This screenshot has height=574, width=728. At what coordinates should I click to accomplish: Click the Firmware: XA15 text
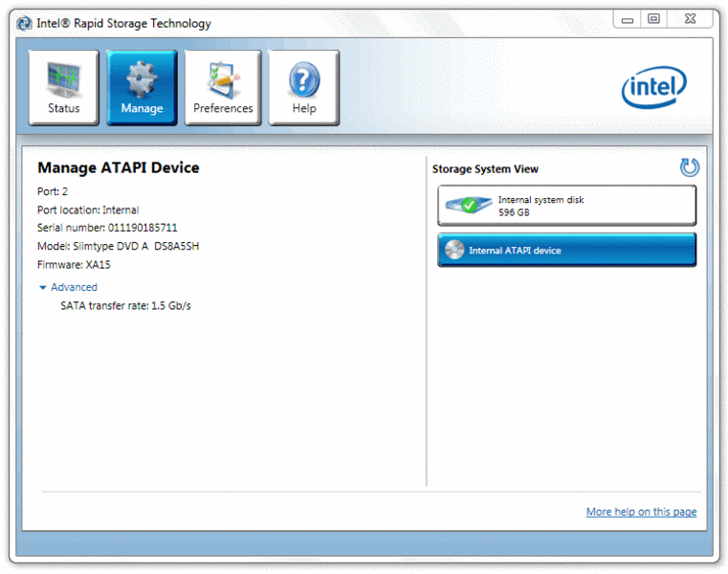74,265
